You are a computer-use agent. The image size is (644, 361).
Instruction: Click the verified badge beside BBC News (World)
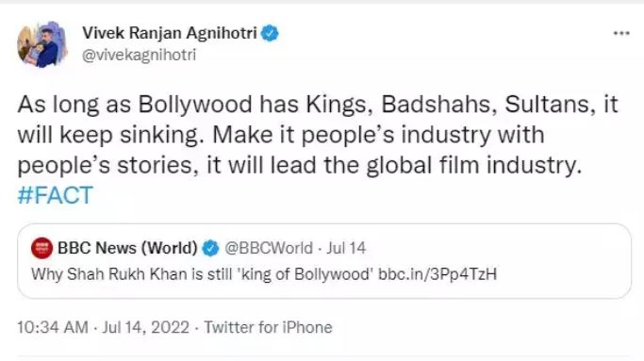[211, 248]
